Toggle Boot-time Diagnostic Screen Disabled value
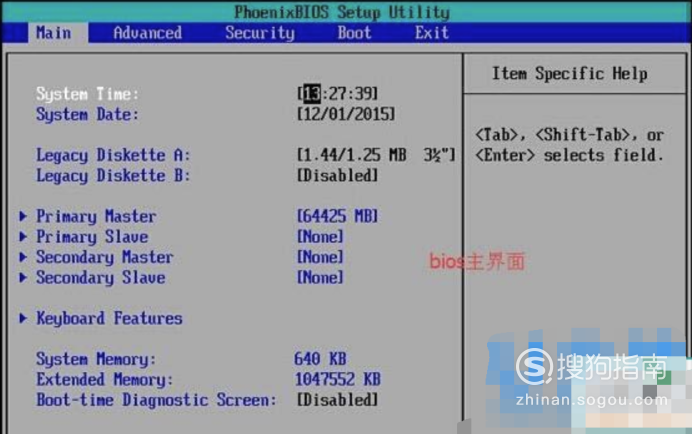Screen dimensions: 692x434 [x=338, y=400]
